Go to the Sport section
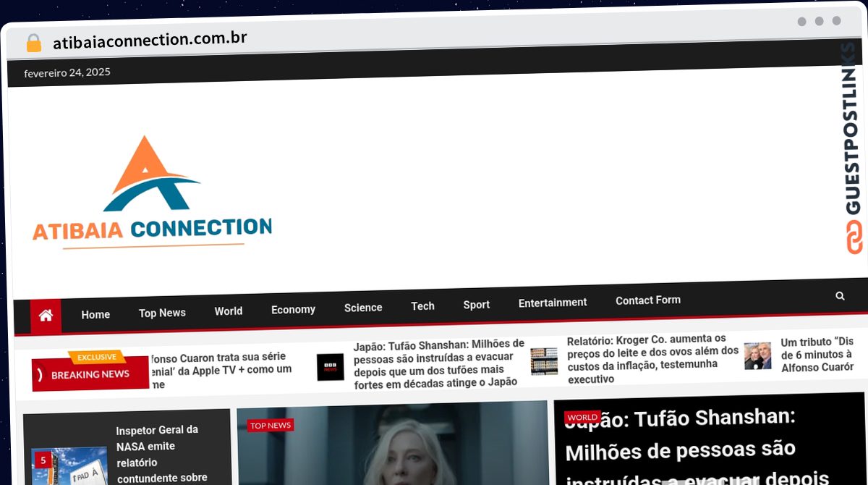The image size is (868, 485). click(x=477, y=304)
